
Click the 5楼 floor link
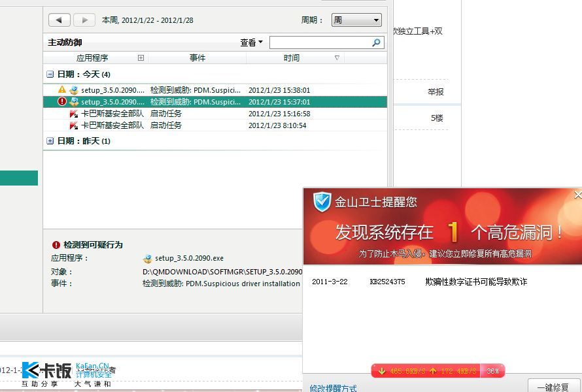[x=437, y=118]
